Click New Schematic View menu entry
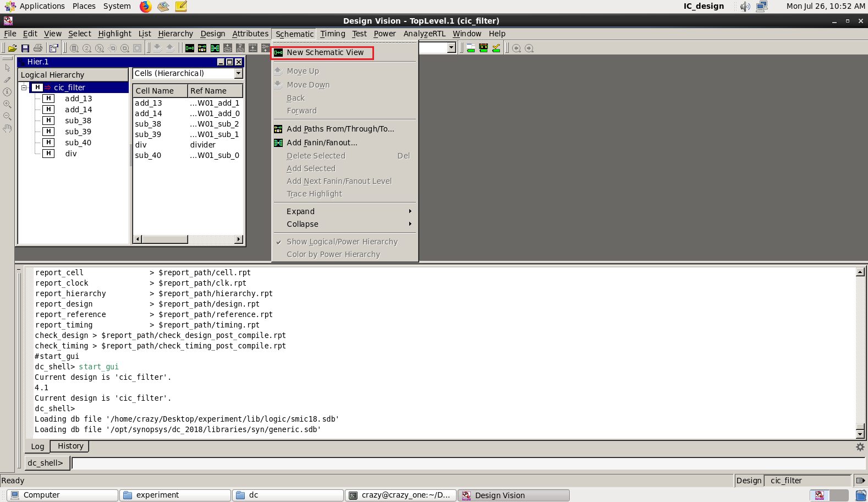This screenshot has height=502, width=868. click(x=325, y=52)
